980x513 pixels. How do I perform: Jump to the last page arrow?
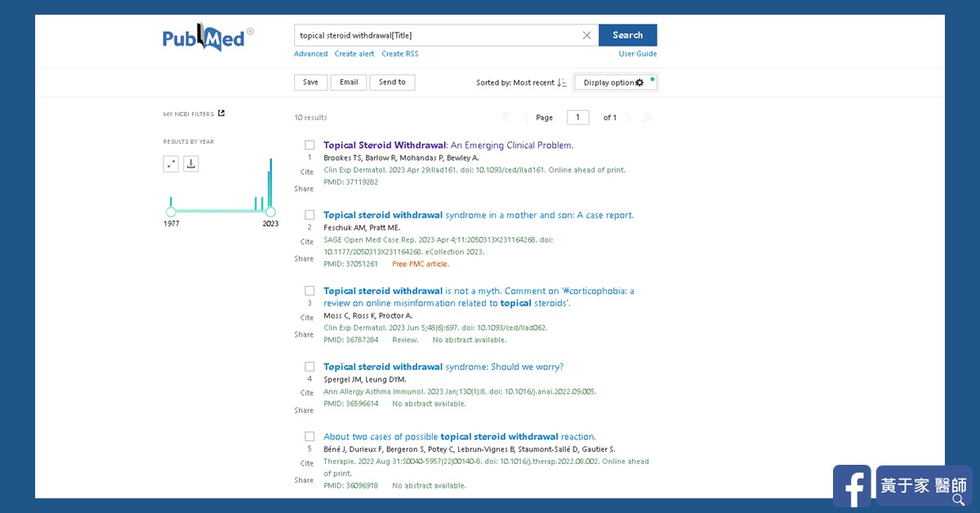pos(647,118)
